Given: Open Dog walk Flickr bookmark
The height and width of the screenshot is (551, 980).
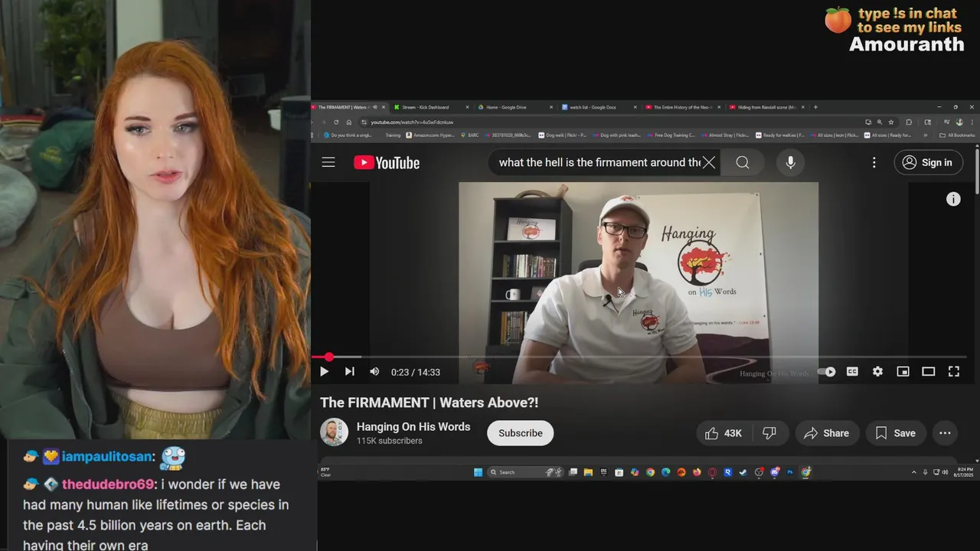Looking at the screenshot, I should tap(562, 135).
